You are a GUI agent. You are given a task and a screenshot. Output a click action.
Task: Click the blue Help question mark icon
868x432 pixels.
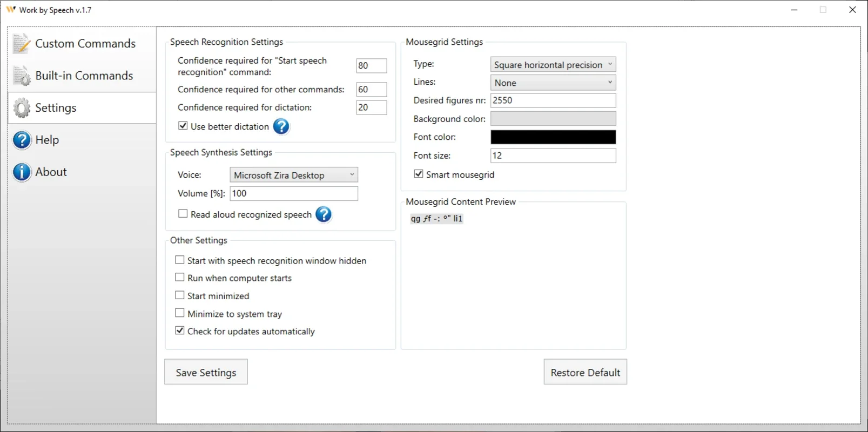coord(22,140)
